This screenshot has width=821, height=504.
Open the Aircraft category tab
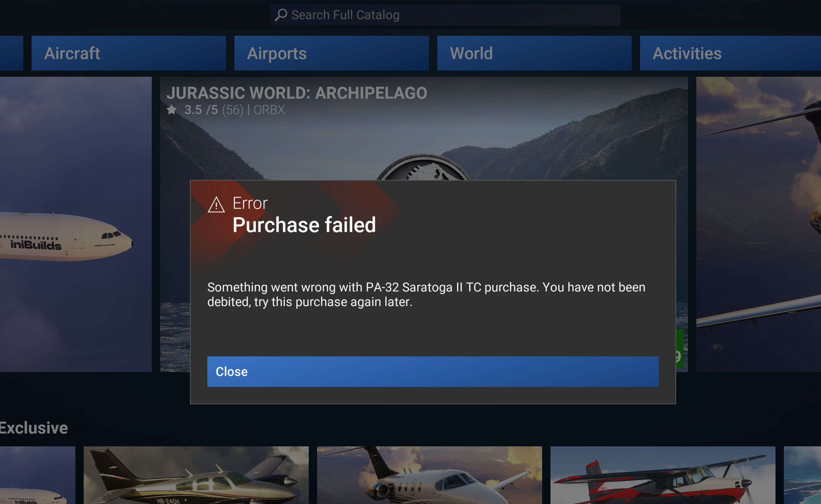[x=128, y=53]
